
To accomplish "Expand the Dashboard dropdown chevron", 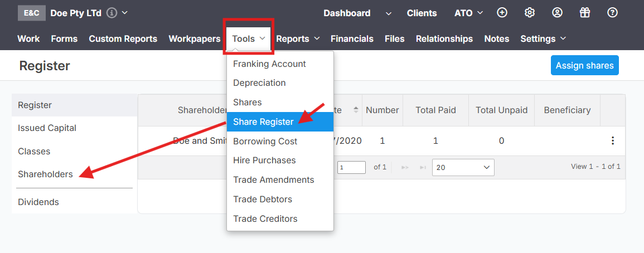I will 389,13.
